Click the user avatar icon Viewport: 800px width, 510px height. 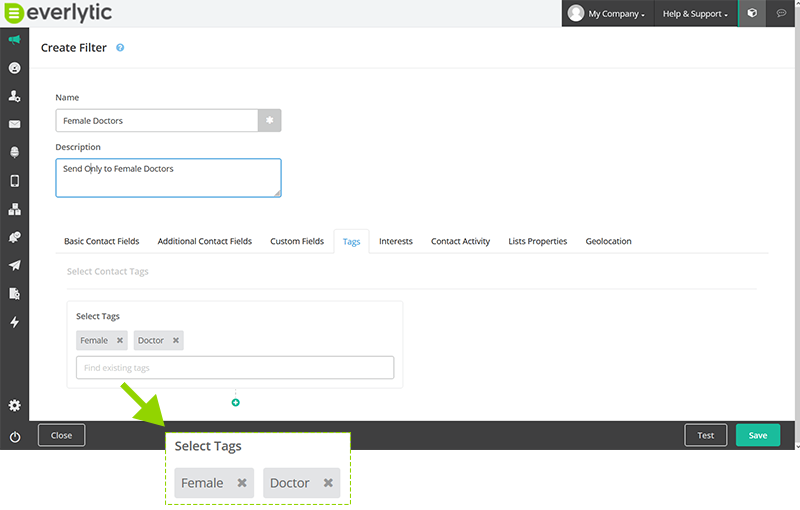point(576,13)
